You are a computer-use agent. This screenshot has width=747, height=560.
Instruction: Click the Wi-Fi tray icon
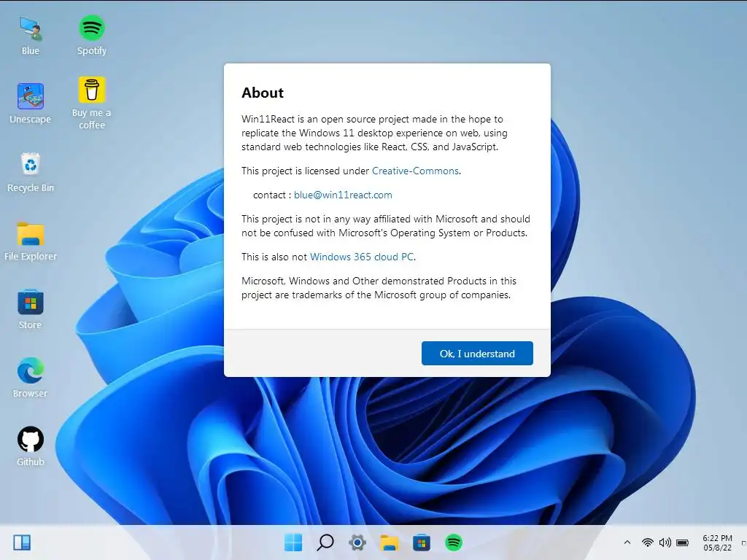(x=648, y=542)
